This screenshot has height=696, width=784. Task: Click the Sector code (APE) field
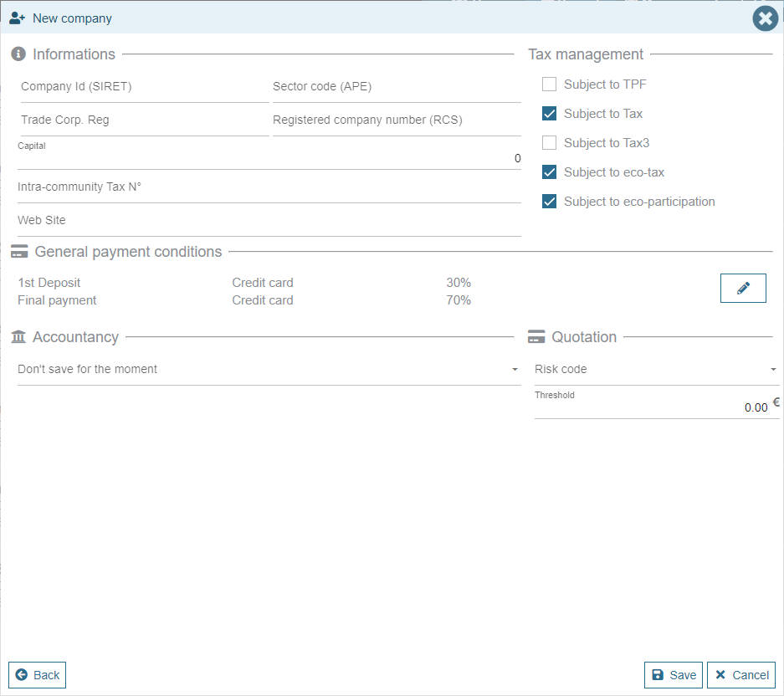tap(396, 87)
